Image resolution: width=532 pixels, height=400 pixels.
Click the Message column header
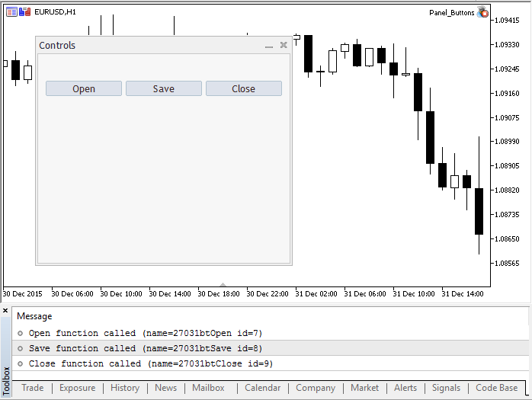[34, 316]
